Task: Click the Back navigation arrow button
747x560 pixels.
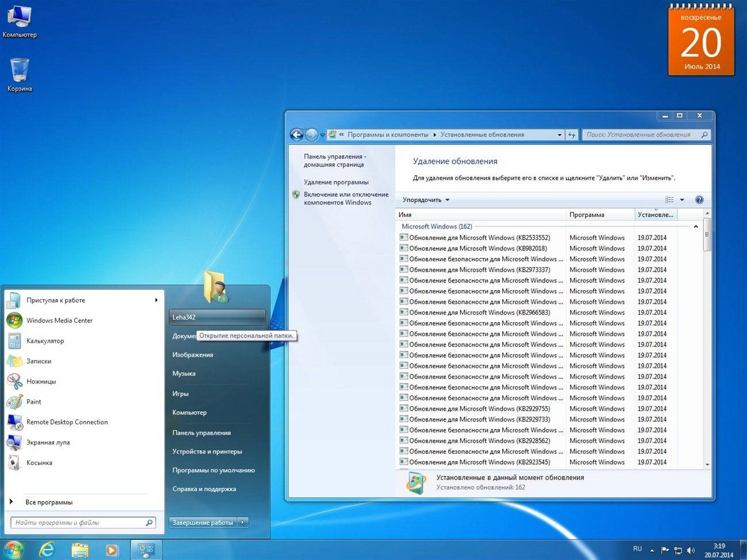Action: [297, 134]
